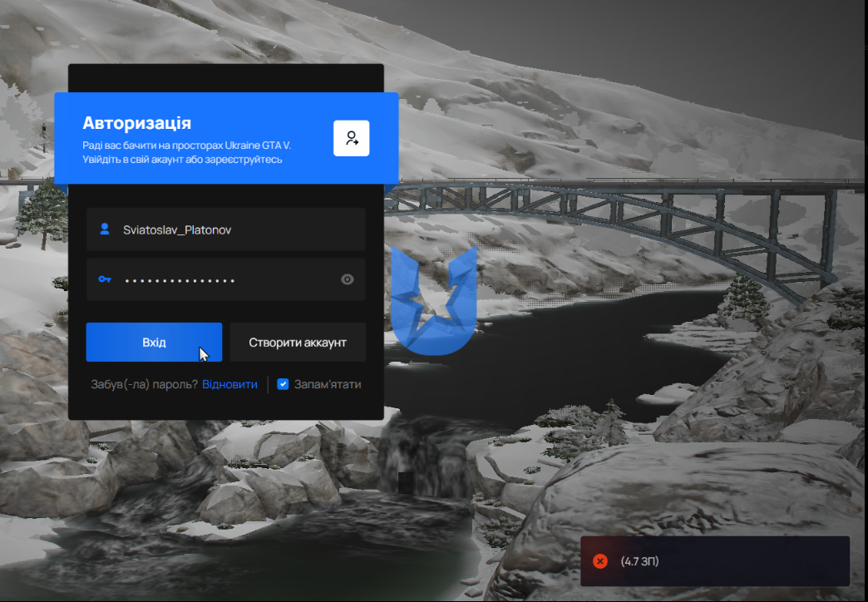The width and height of the screenshot is (868, 602).
Task: Click the person icon in username field
Action: coord(105,229)
